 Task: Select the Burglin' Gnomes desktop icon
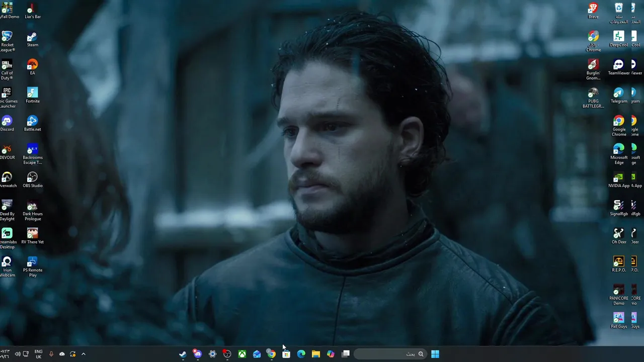pos(593,70)
